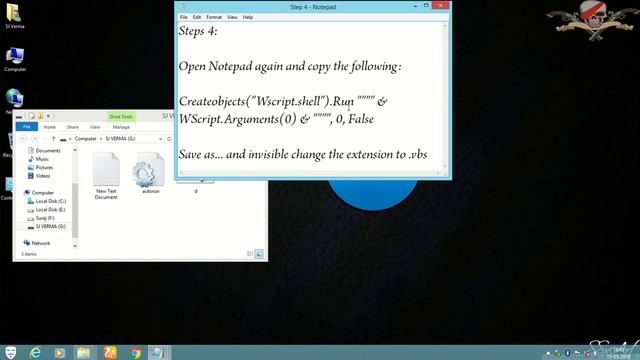
Task: Open Notepad's Format menu
Action: [214, 17]
